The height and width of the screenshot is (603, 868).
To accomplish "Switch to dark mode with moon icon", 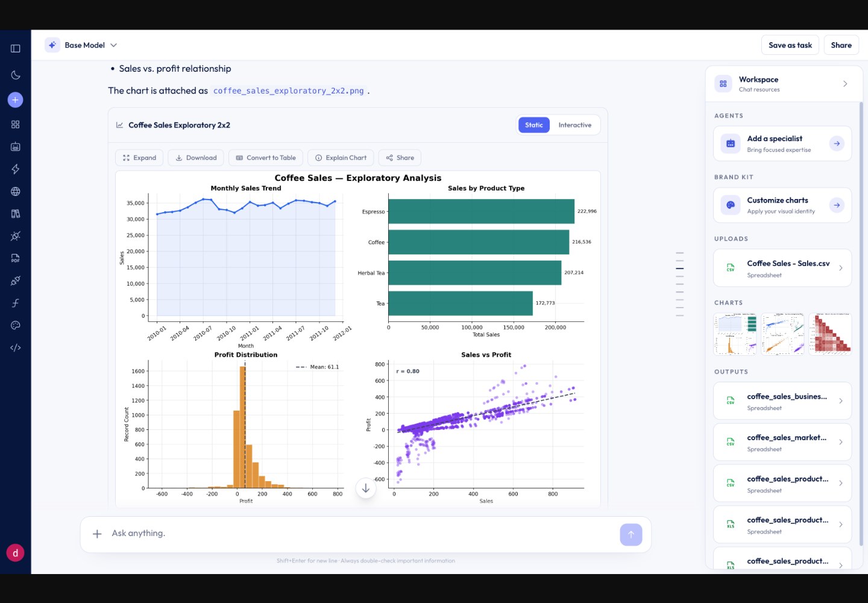I will tap(16, 75).
